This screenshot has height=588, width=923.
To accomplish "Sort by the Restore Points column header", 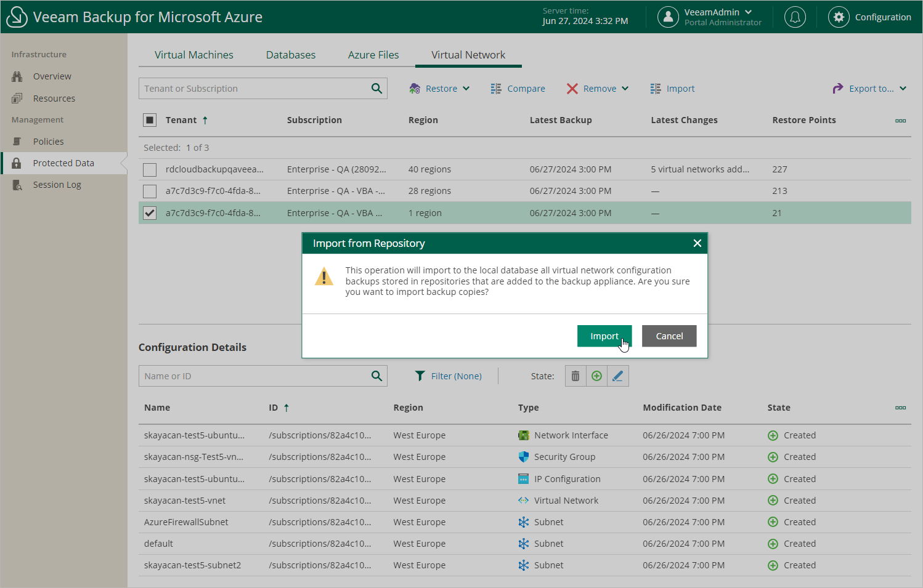I will pos(804,120).
